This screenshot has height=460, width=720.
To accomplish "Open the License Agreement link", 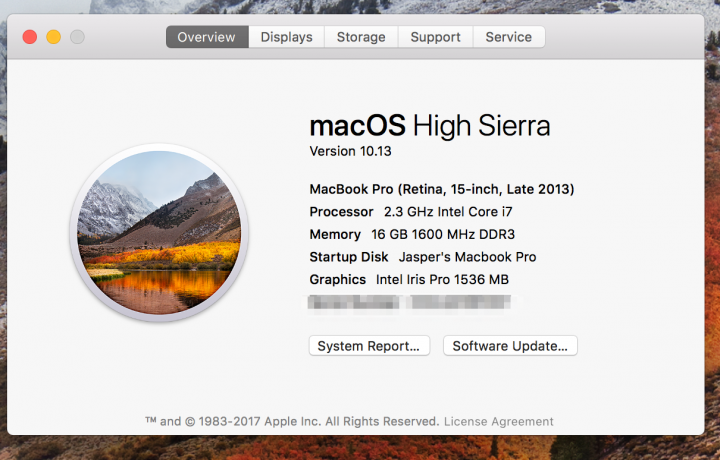I will point(499,421).
